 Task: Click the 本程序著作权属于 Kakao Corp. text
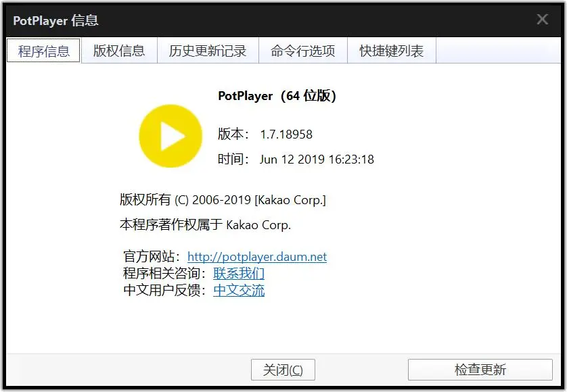[x=205, y=224]
